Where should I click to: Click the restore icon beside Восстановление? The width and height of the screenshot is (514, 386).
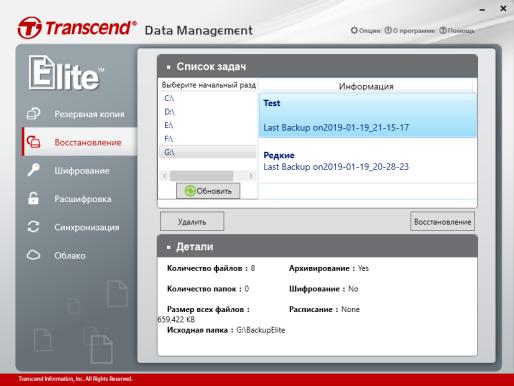coord(33,142)
